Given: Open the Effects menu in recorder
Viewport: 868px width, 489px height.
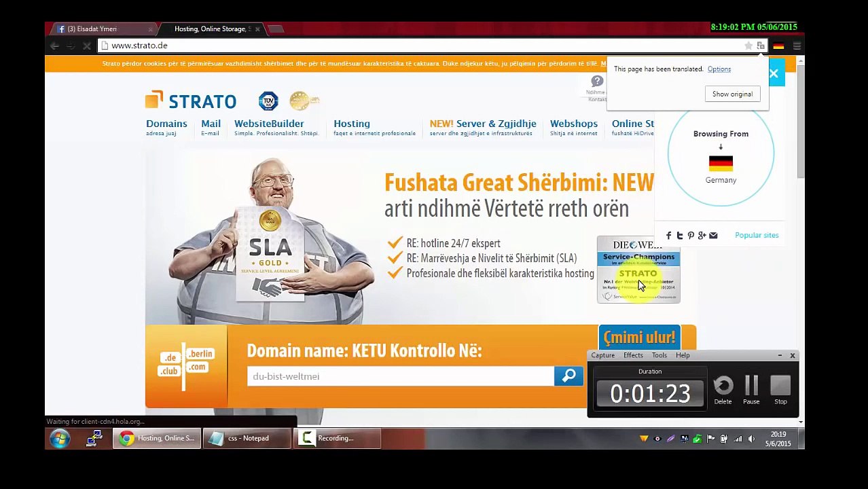Looking at the screenshot, I should [x=633, y=355].
